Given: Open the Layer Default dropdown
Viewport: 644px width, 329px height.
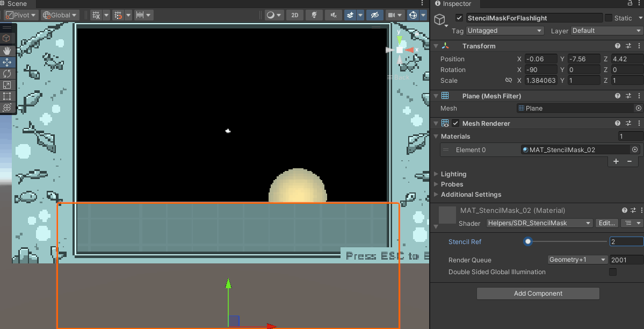Looking at the screenshot, I should [606, 31].
